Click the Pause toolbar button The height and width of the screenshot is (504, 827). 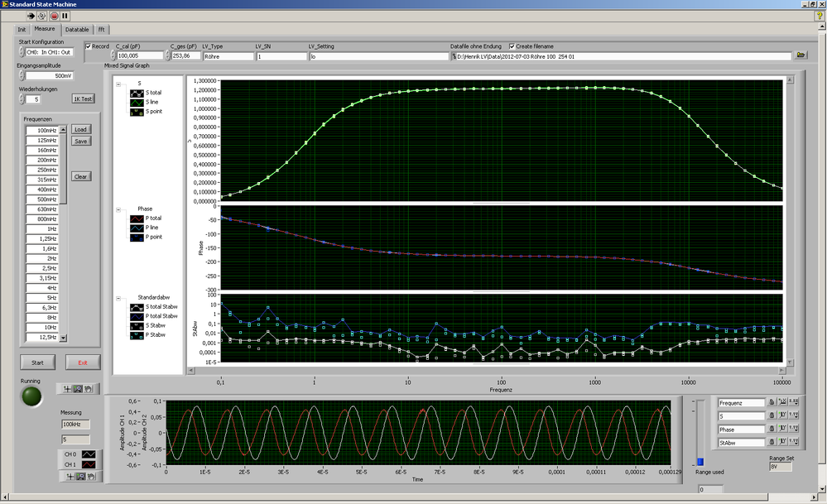coord(65,16)
